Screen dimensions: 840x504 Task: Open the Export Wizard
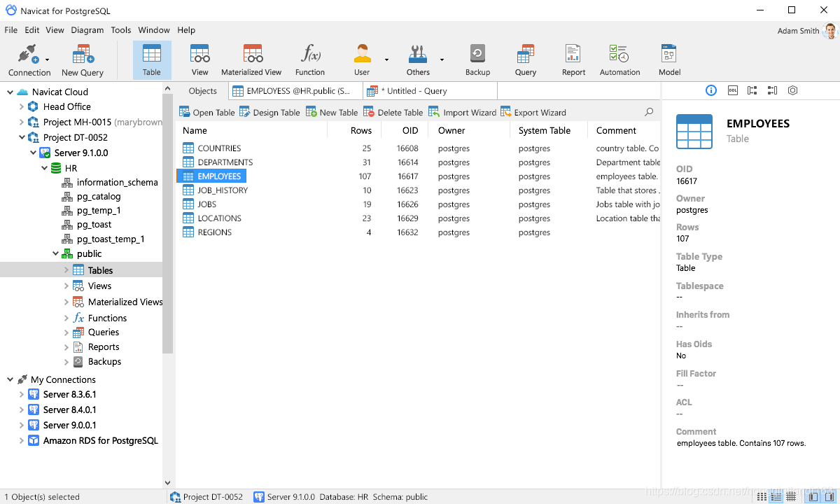[x=533, y=112]
